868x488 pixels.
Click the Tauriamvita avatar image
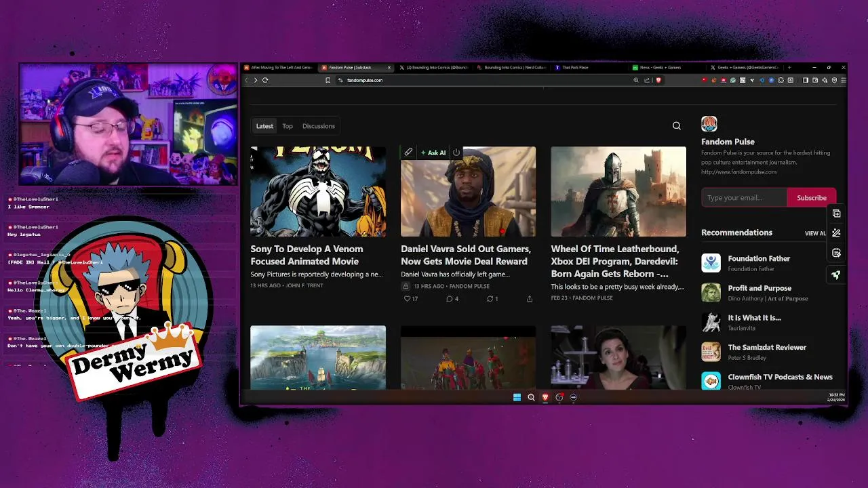(711, 323)
